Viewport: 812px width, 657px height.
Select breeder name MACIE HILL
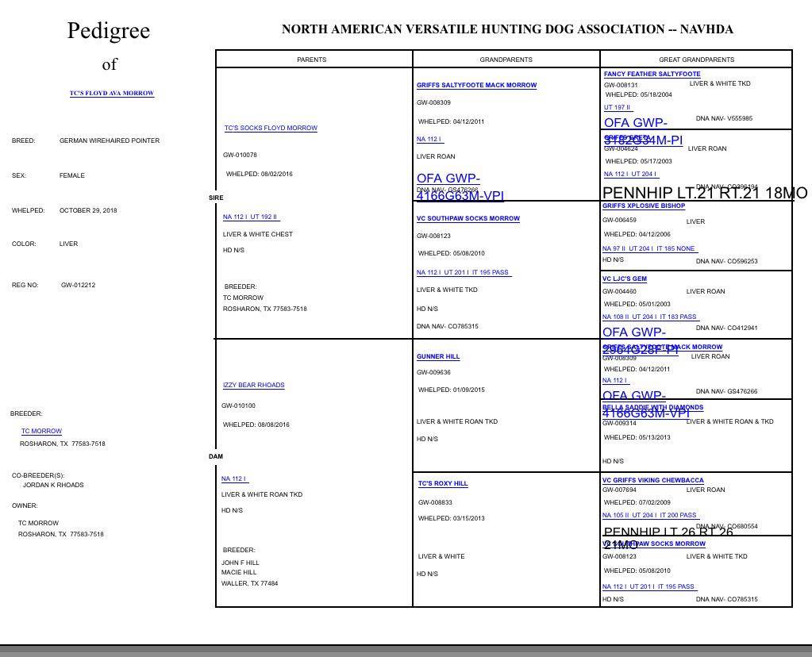pos(239,572)
